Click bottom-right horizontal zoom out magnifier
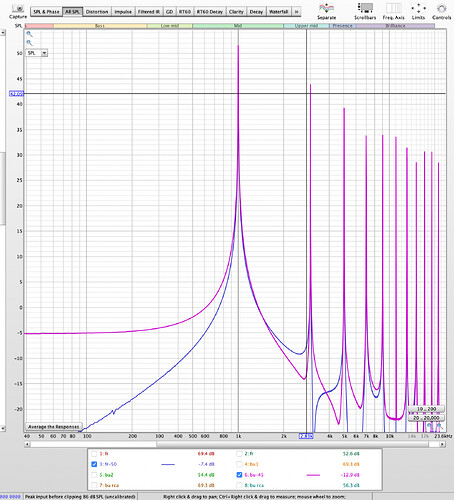The width and height of the screenshot is (454, 500). click(430, 426)
